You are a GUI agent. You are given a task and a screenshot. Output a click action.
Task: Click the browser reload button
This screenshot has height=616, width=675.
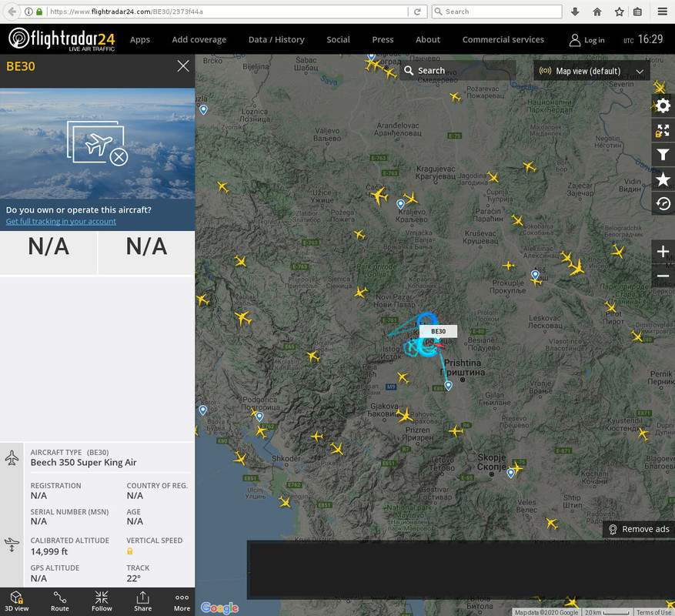pyautogui.click(x=417, y=12)
